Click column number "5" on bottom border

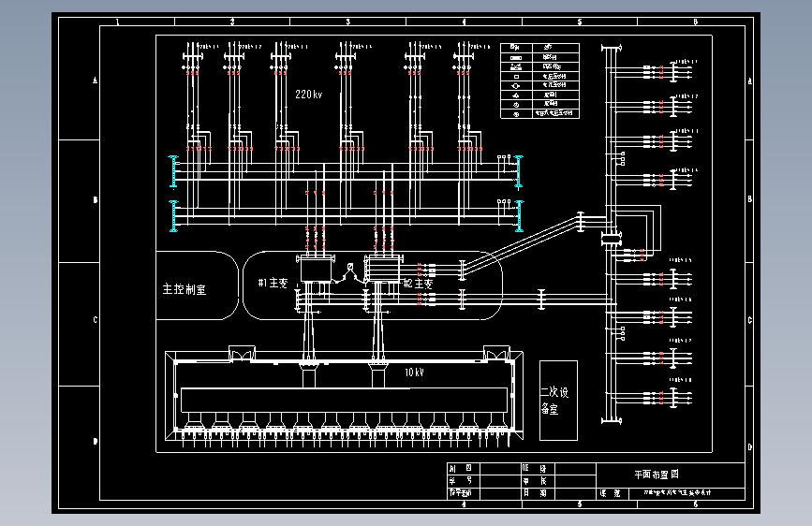tap(580, 504)
